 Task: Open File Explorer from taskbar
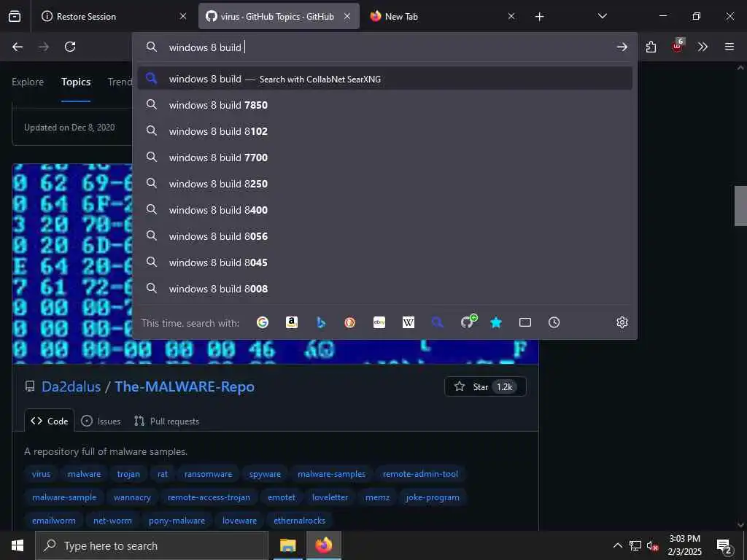287,545
